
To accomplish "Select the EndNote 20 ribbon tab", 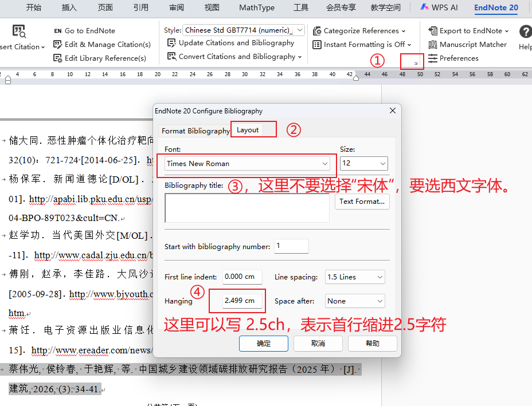I will (x=496, y=7).
